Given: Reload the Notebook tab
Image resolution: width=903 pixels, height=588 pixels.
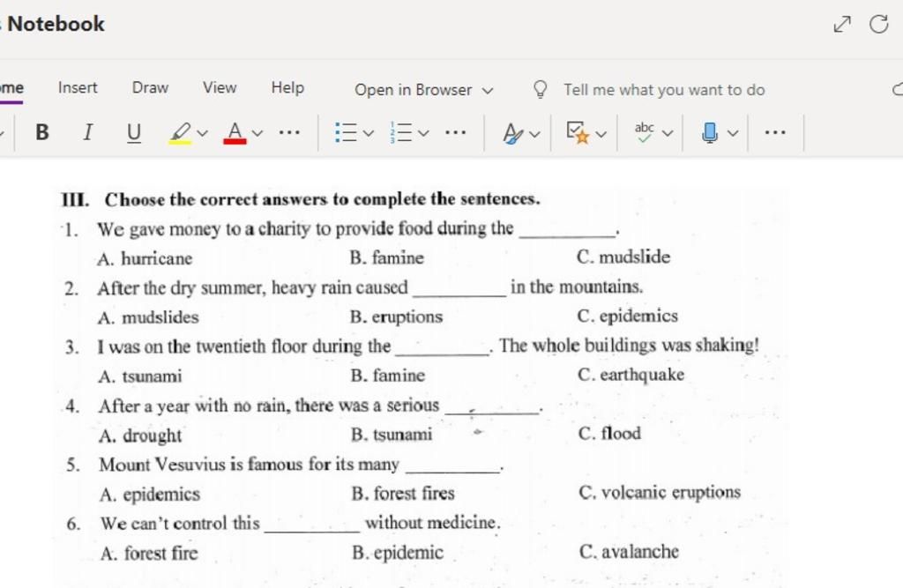Looking at the screenshot, I should pos(879,24).
